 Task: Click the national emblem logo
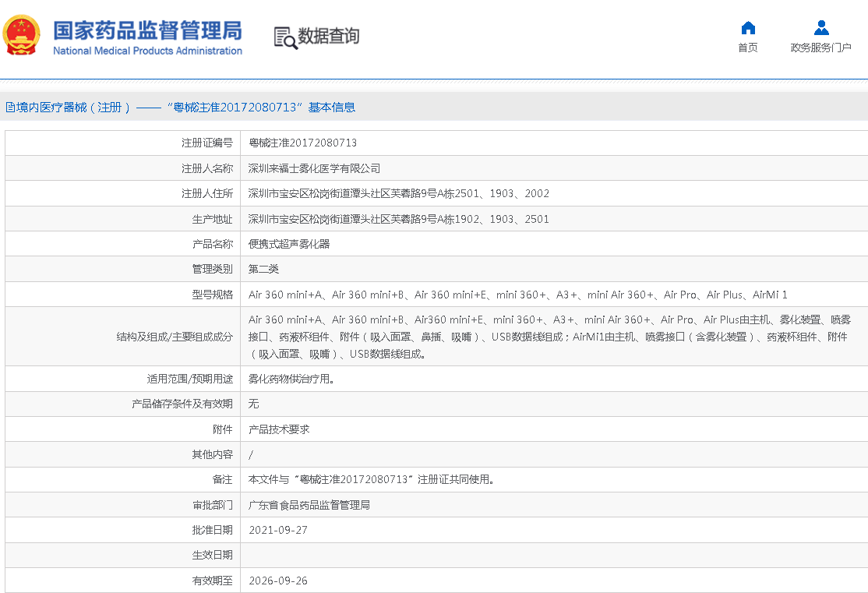pyautogui.click(x=22, y=36)
